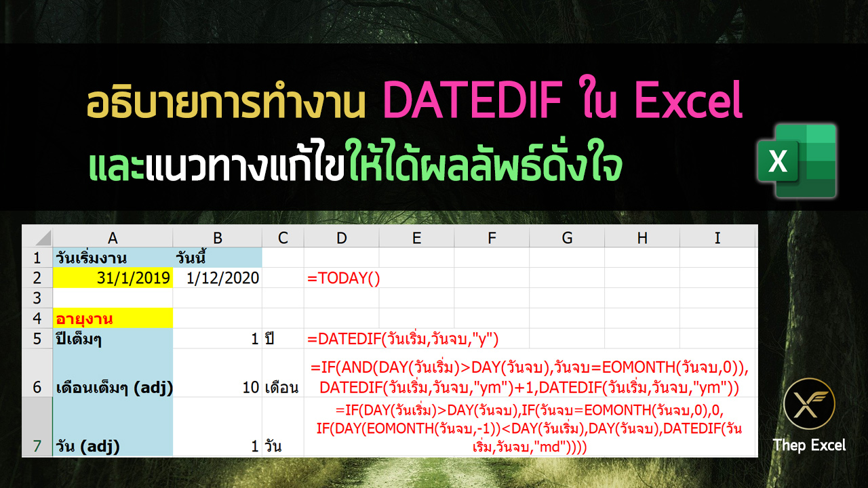Select column C header
Screen dimensions: 868x488
click(x=283, y=237)
